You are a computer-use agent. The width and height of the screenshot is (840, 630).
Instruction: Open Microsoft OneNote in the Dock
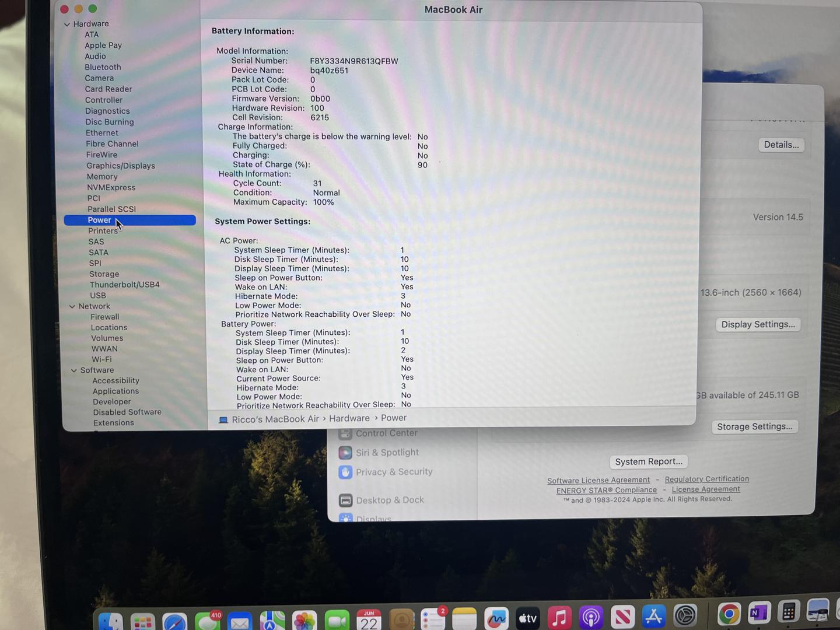click(758, 614)
